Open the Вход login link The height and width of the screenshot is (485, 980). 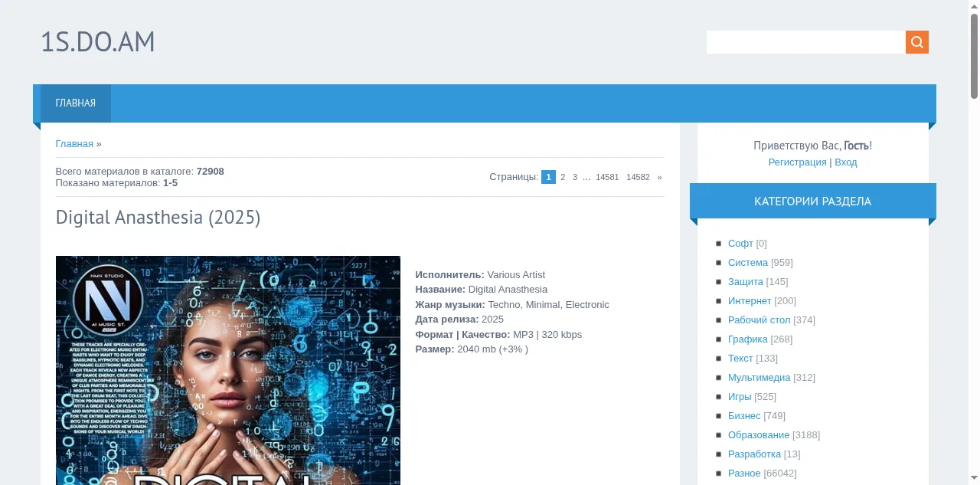846,162
